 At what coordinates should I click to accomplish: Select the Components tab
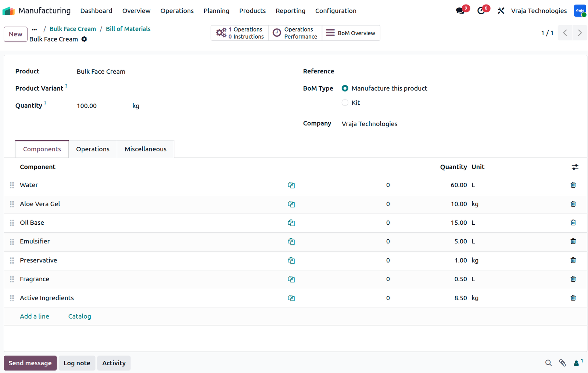pos(42,149)
